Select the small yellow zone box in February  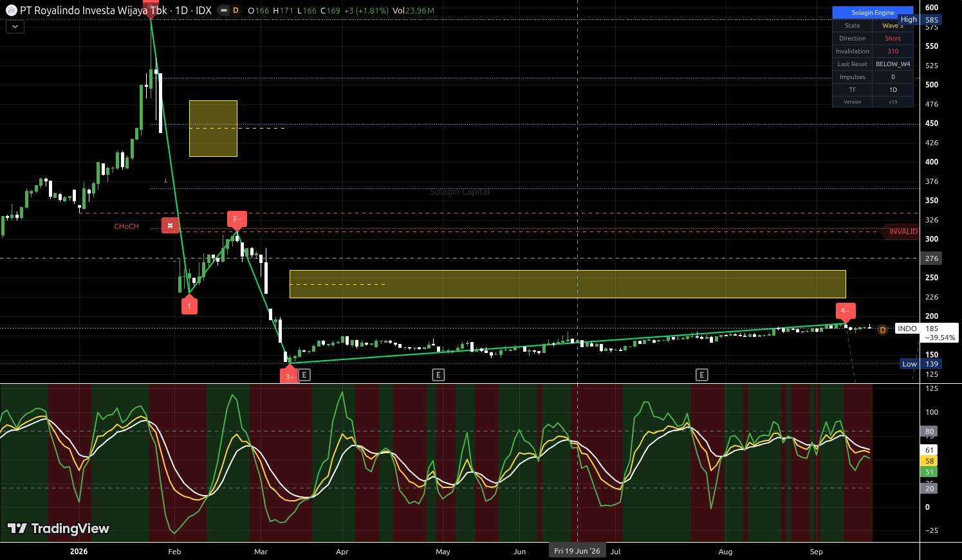click(213, 129)
